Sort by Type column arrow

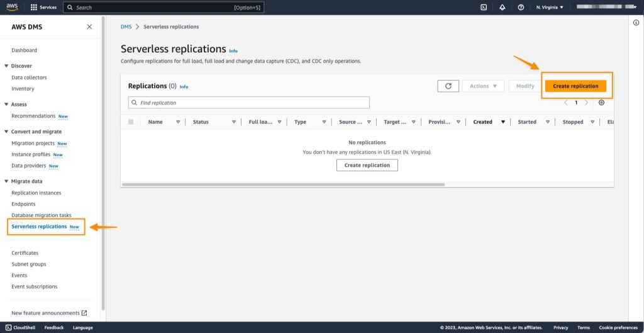[324, 122]
